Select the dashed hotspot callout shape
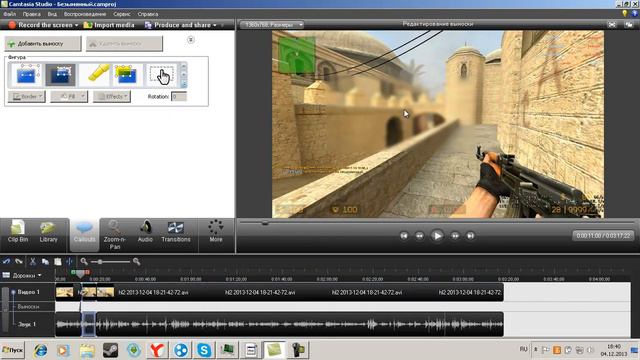Viewport: 640px width, 360px height. click(x=161, y=75)
